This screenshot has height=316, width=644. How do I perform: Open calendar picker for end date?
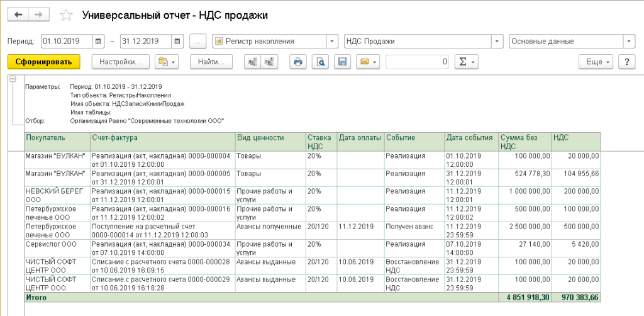(177, 42)
